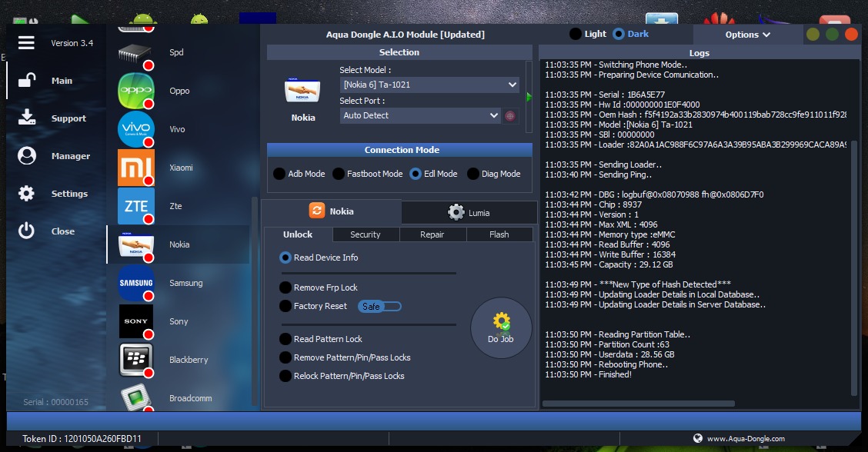Open the Lumia tab

tap(469, 212)
